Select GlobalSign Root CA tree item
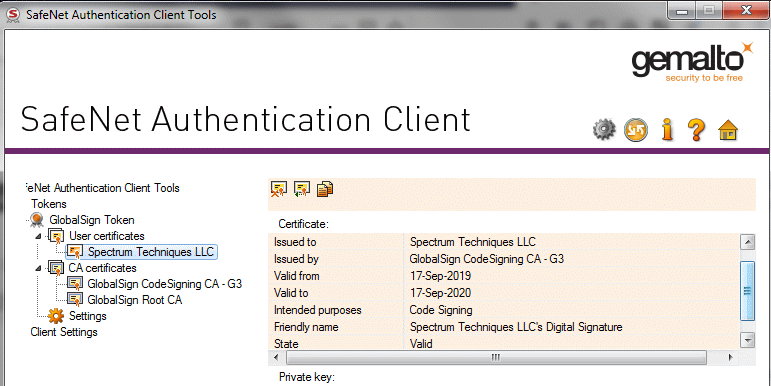771x386 pixels. pos(135,300)
